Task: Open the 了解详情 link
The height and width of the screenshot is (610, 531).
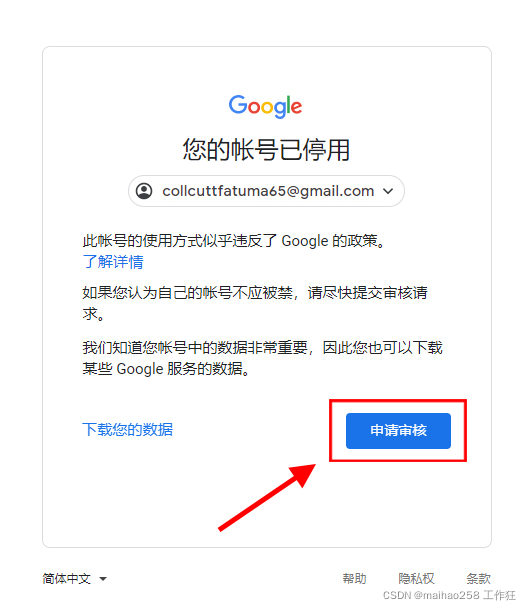Action: (x=113, y=261)
